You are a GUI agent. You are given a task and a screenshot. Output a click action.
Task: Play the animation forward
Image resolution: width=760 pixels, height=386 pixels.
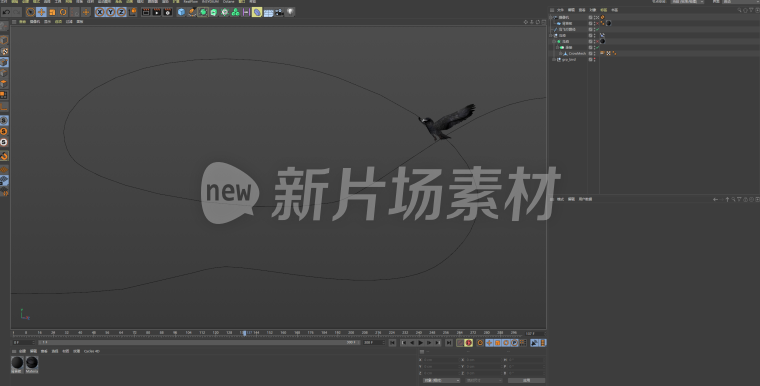tap(421, 343)
